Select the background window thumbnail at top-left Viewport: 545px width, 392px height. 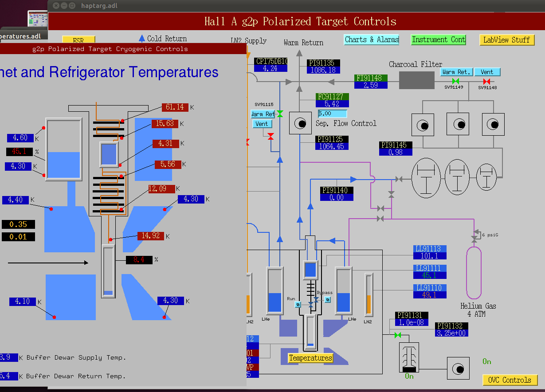(x=38, y=19)
